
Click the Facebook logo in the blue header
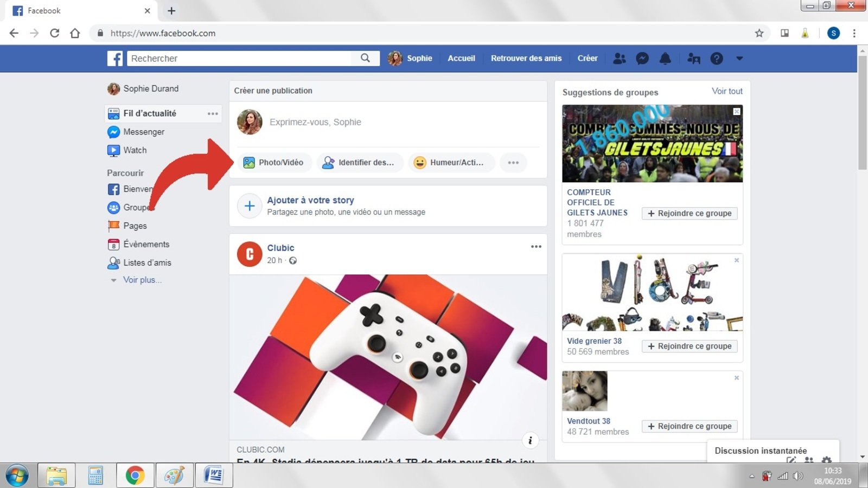(x=115, y=59)
